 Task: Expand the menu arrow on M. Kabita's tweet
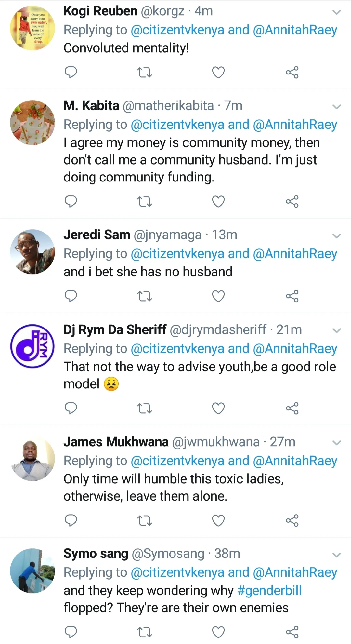337,107
